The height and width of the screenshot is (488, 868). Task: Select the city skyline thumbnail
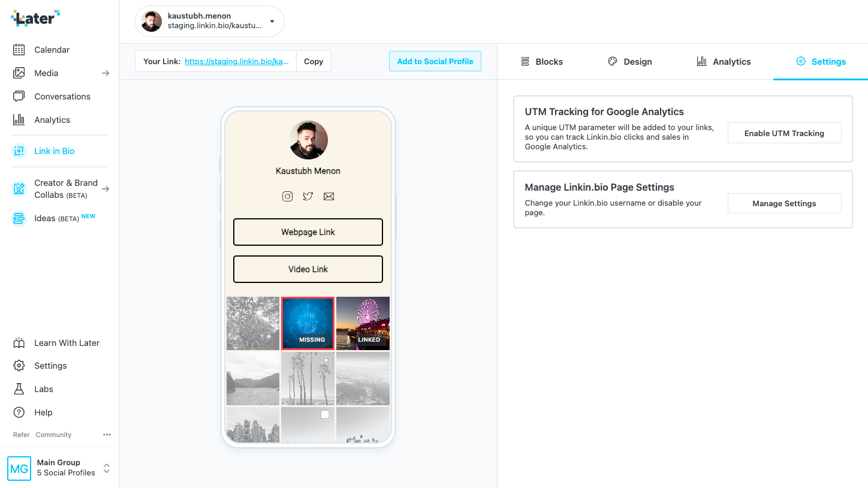point(253,424)
